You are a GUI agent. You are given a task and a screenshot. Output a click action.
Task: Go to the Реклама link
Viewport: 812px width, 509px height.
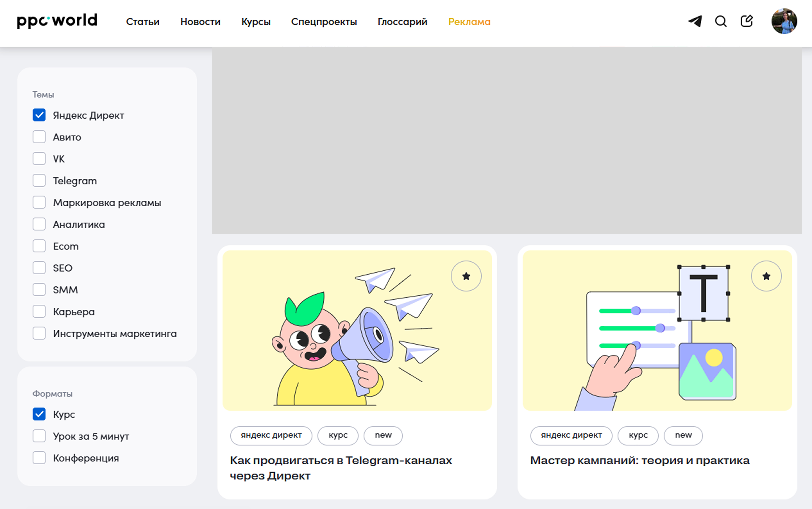point(469,22)
